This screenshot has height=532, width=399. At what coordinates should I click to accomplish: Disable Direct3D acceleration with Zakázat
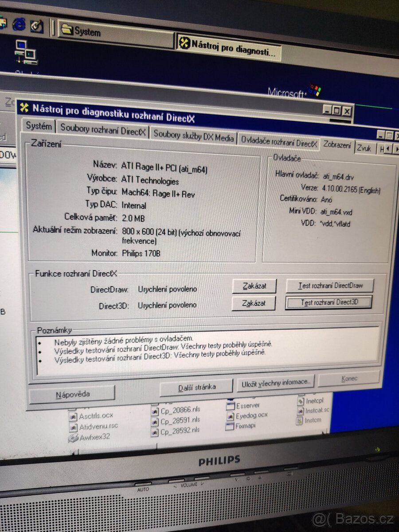(254, 303)
